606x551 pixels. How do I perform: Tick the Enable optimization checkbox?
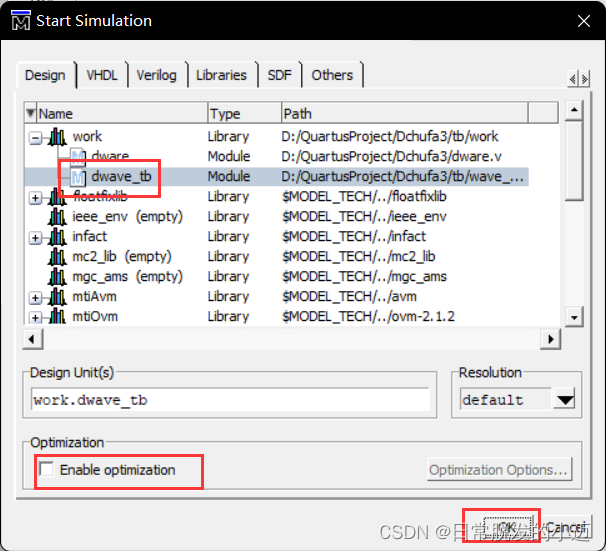click(46, 469)
